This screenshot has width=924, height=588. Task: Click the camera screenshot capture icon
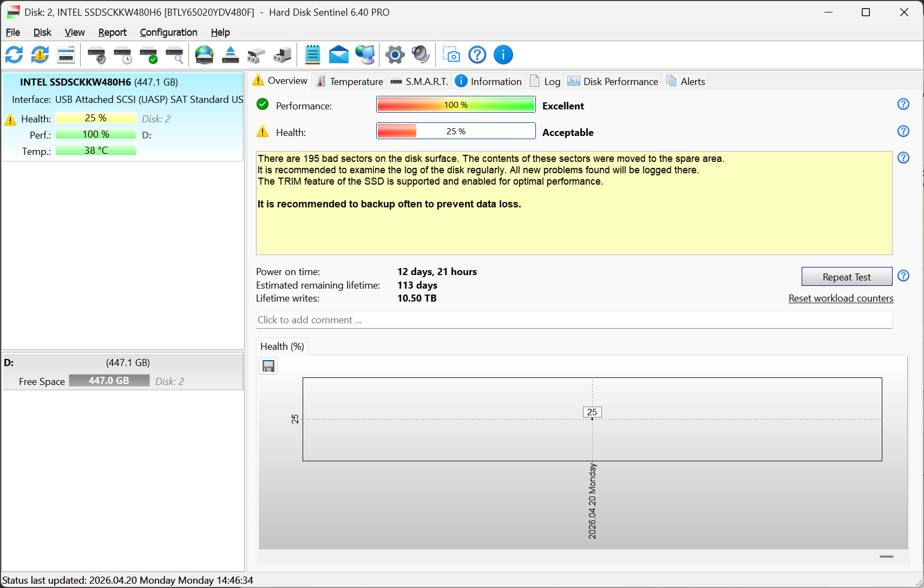pos(451,55)
